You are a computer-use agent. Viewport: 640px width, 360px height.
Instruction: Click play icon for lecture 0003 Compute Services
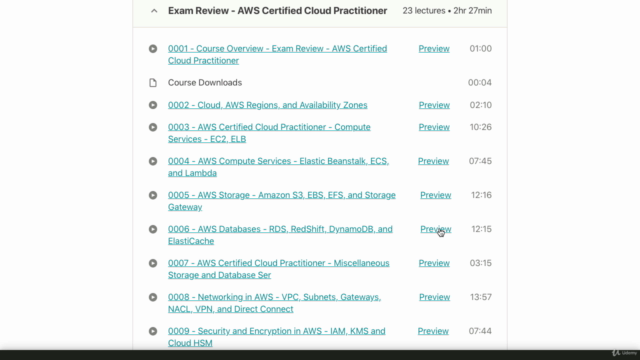[153, 127]
